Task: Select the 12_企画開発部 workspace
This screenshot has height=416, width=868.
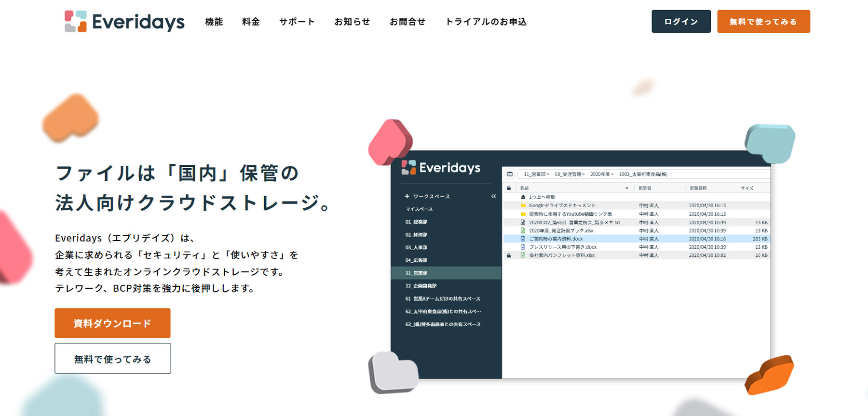Action: tap(421, 286)
